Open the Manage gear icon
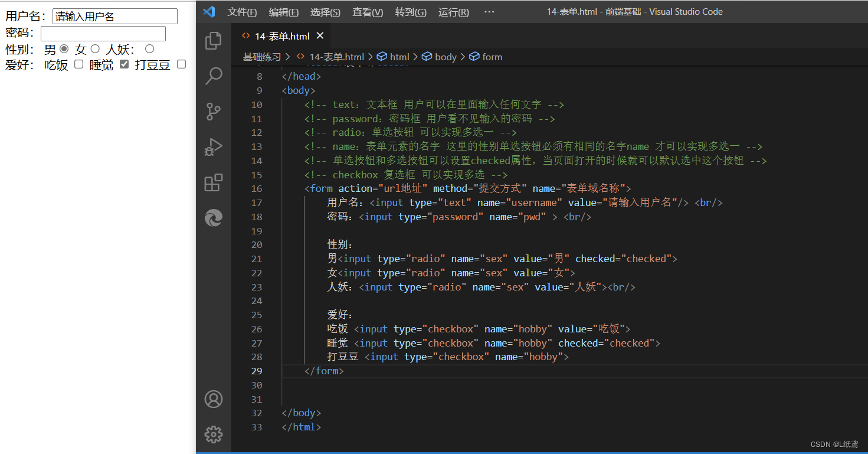 [x=213, y=435]
